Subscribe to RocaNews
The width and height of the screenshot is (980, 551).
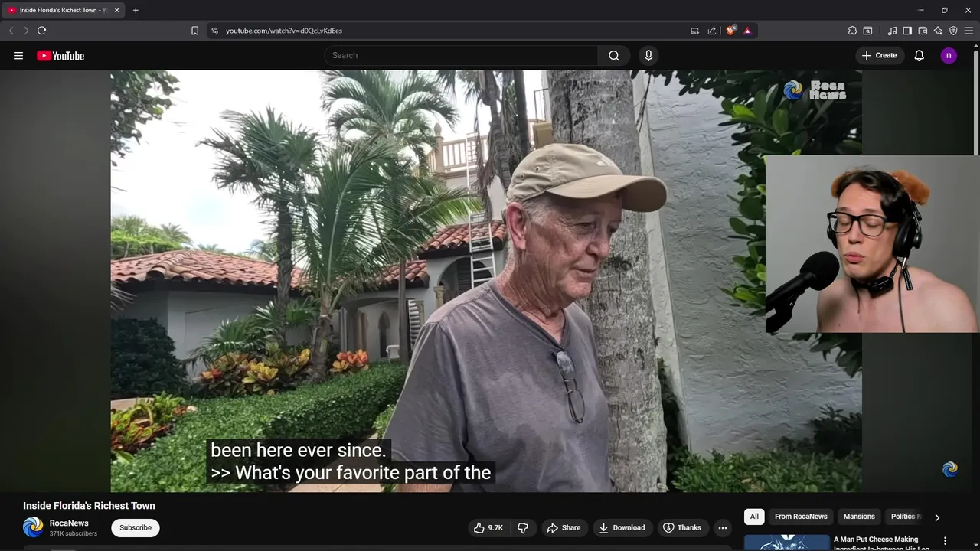[136, 527]
